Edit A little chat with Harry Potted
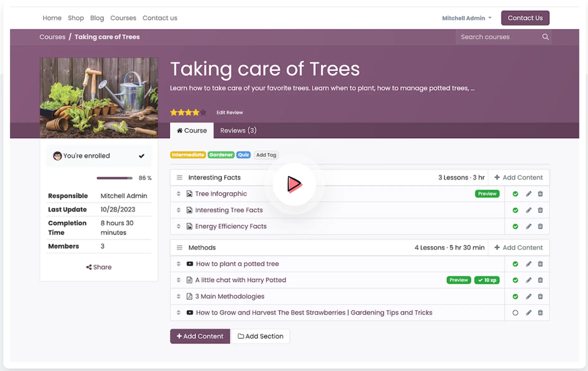 point(528,280)
